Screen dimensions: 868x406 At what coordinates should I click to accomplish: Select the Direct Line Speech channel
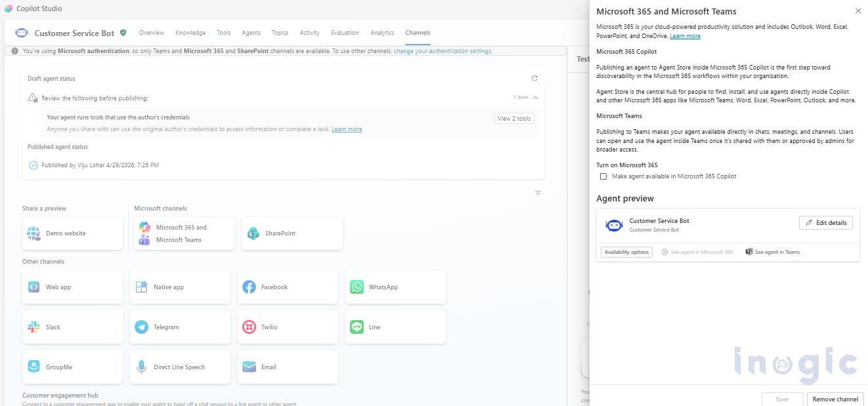[x=180, y=367]
